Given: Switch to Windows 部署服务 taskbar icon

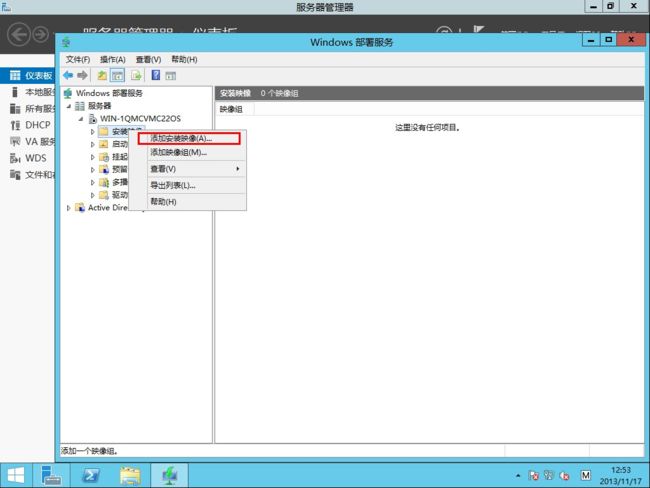Looking at the screenshot, I should (x=170, y=475).
